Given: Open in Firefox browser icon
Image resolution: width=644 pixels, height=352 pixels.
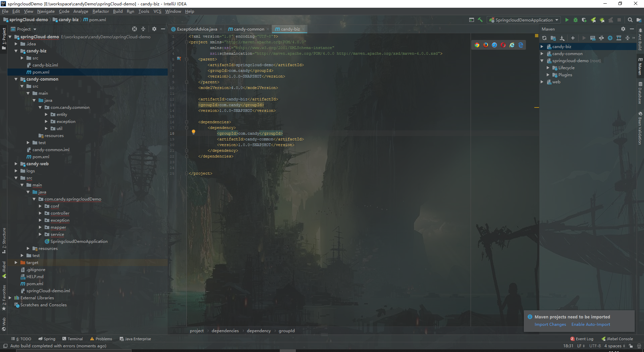Looking at the screenshot, I should pos(486,45).
